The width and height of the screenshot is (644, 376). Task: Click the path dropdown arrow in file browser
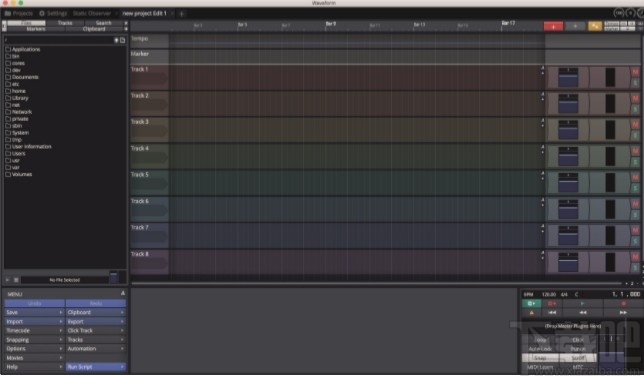coord(116,40)
